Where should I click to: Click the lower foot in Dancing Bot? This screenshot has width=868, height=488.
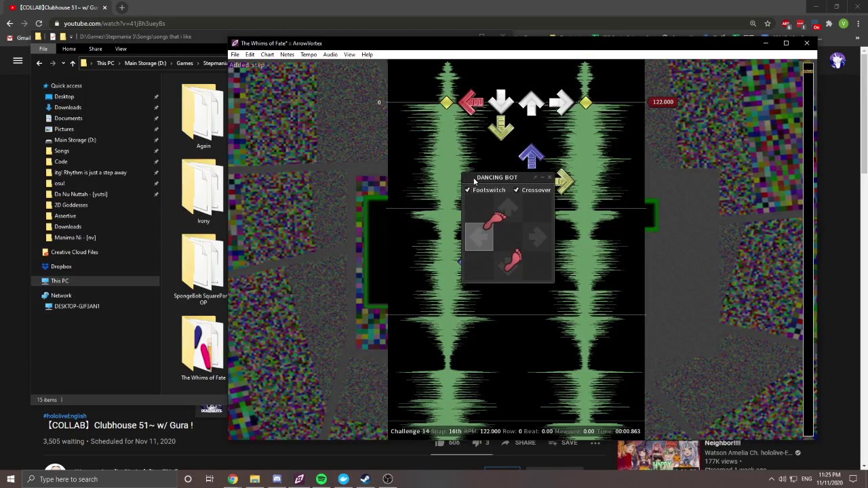513,260
